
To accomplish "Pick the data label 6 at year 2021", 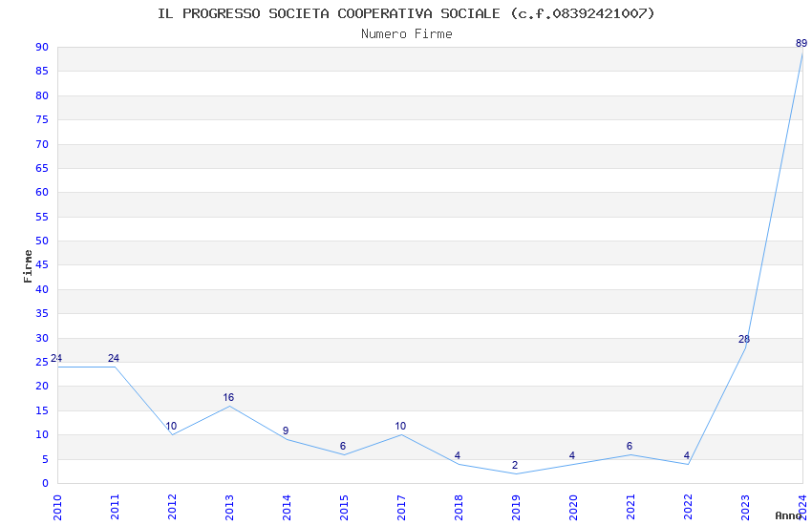I will [x=630, y=446].
